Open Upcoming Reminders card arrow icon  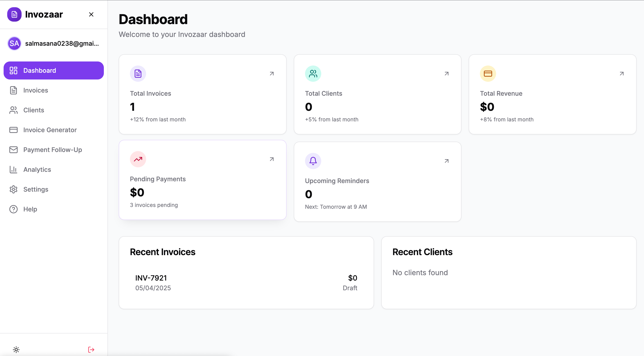[x=446, y=161]
